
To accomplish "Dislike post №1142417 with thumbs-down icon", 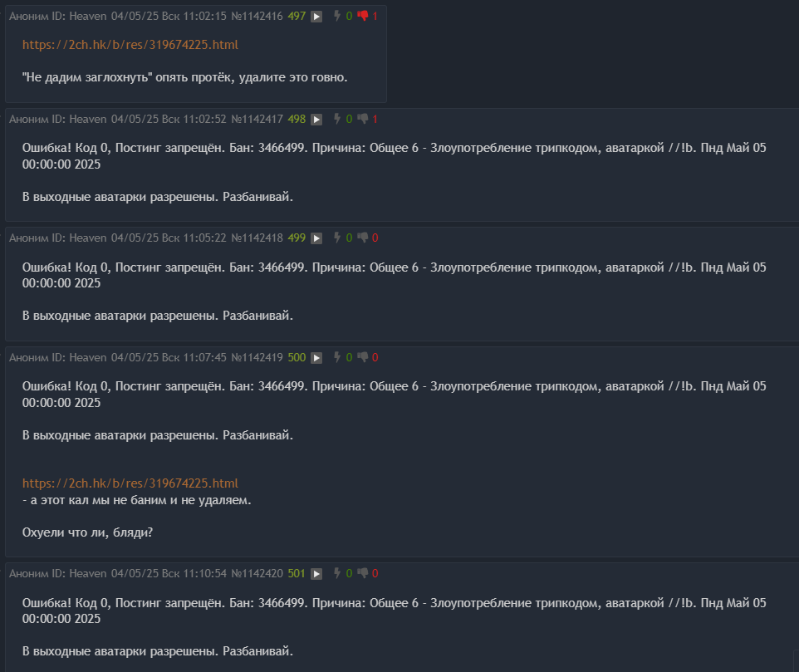I will 363,119.
